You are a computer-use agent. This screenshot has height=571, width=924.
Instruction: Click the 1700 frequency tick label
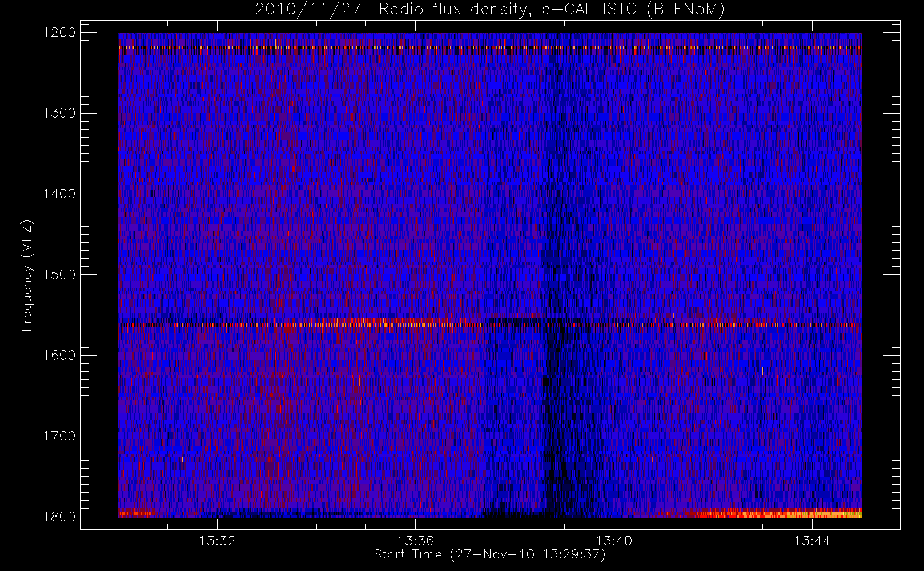click(x=59, y=436)
